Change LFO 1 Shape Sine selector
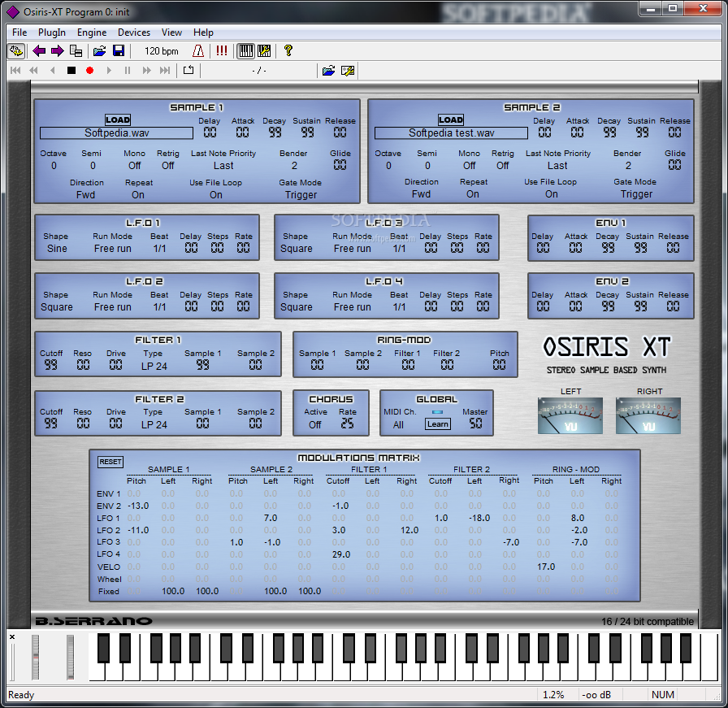Image resolution: width=728 pixels, height=708 pixels. [57, 249]
